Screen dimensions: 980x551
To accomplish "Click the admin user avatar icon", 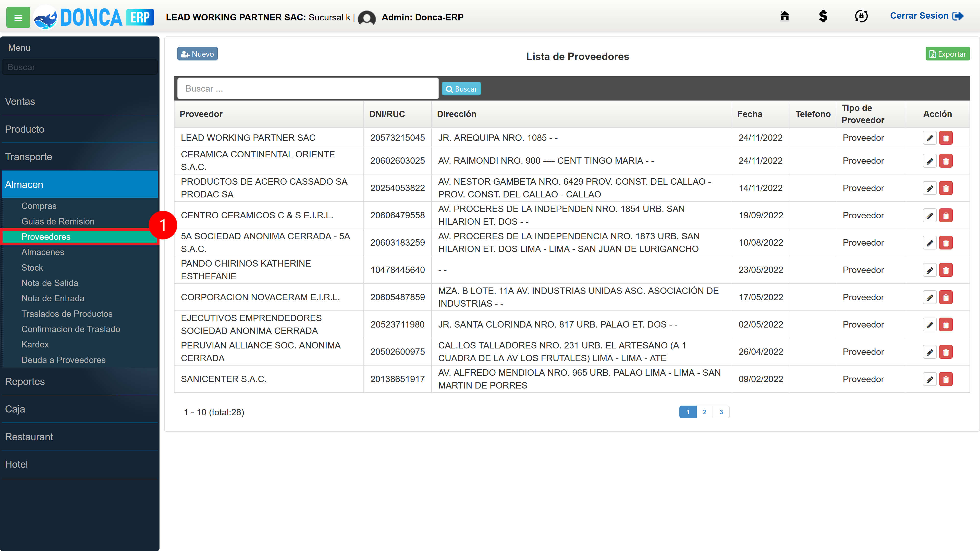I will [x=367, y=18].
